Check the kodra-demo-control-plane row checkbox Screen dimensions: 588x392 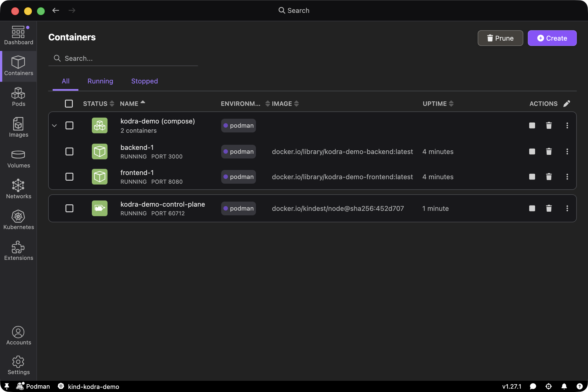pyautogui.click(x=69, y=208)
